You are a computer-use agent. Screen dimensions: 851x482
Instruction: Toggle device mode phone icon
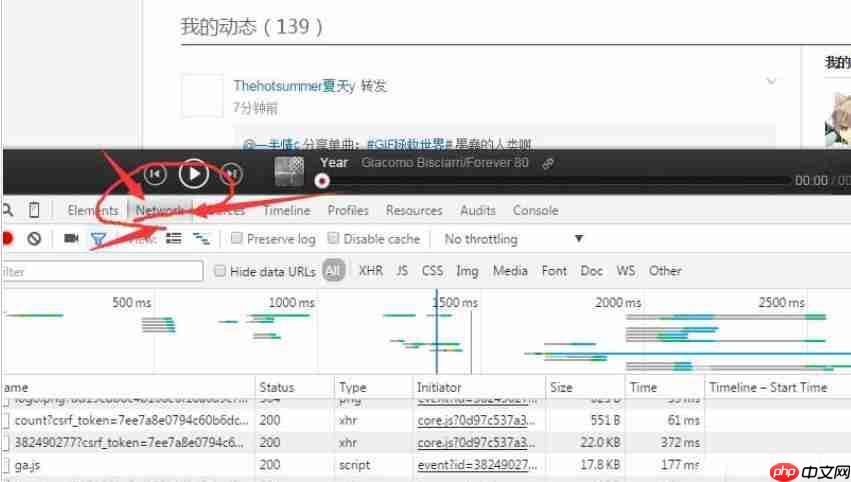pyautogui.click(x=34, y=210)
